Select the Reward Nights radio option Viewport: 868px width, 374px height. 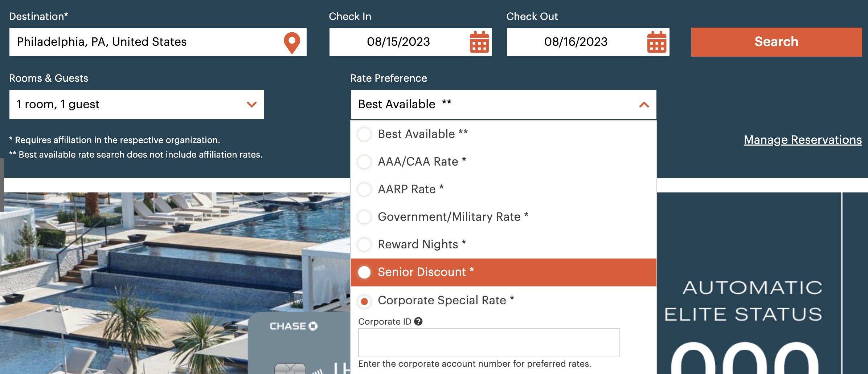[x=364, y=244]
